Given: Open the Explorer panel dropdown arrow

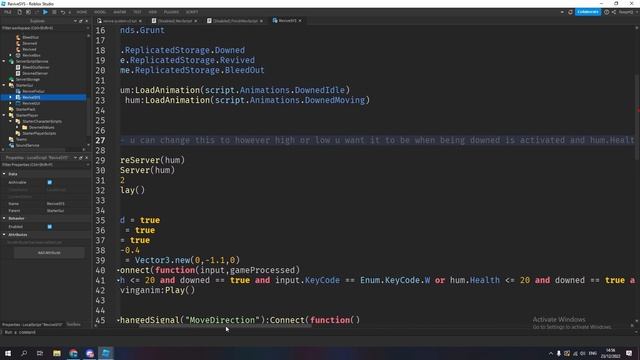Looking at the screenshot, I should click(x=75, y=21).
